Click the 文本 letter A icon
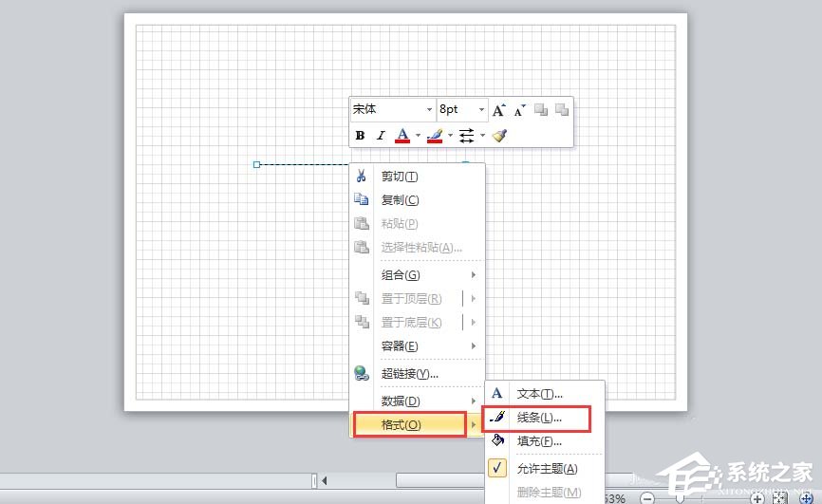 pyautogui.click(x=497, y=393)
